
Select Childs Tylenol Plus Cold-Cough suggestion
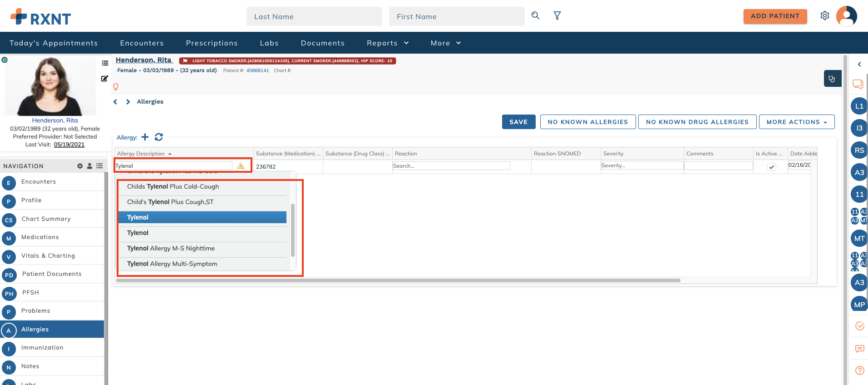(202, 186)
